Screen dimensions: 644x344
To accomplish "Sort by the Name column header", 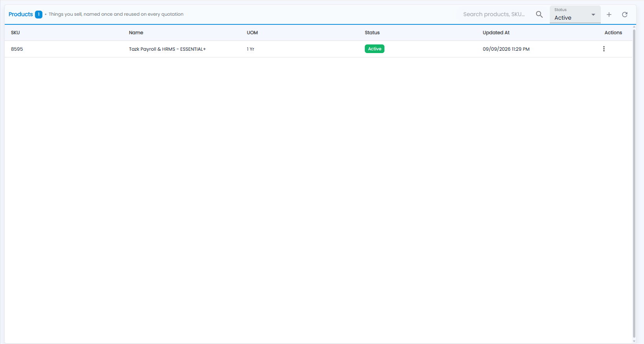I will click(136, 33).
